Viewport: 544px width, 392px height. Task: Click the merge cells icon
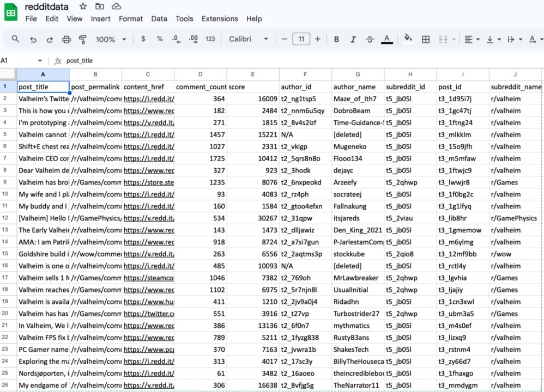443,39
